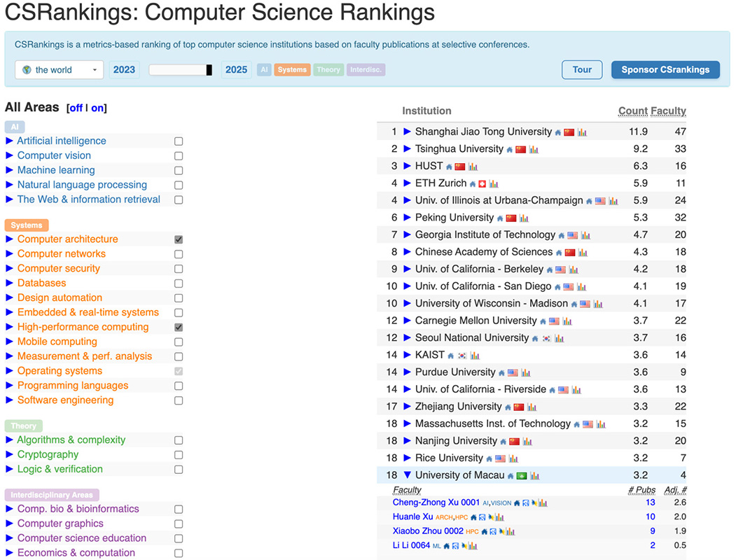Screen dimensions: 736x560
Task: Click the Sponsor CSrankings button
Action: tap(665, 69)
